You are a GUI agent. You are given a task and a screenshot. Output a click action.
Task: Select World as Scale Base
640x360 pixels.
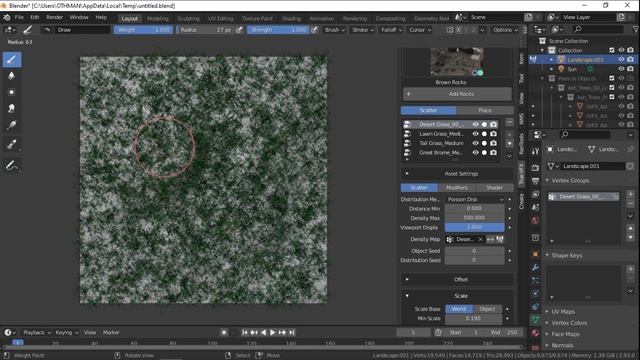click(x=459, y=309)
